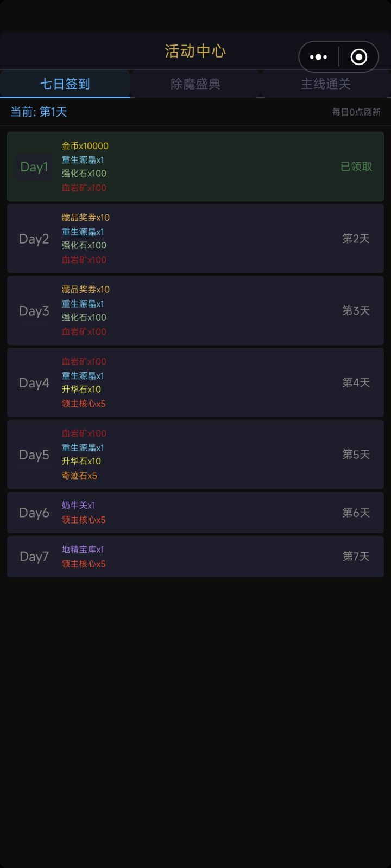Select the 第5天 reward button
This screenshot has height=868, width=391.
pyautogui.click(x=356, y=455)
